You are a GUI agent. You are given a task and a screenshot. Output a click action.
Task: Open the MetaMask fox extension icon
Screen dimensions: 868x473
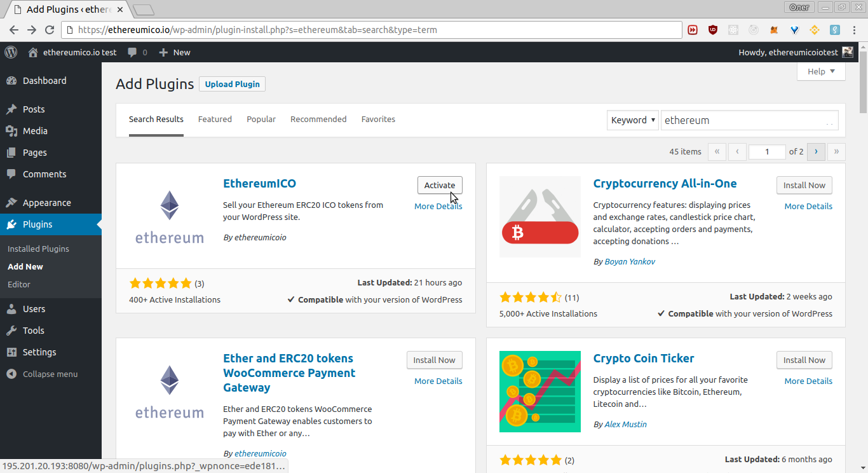point(774,30)
